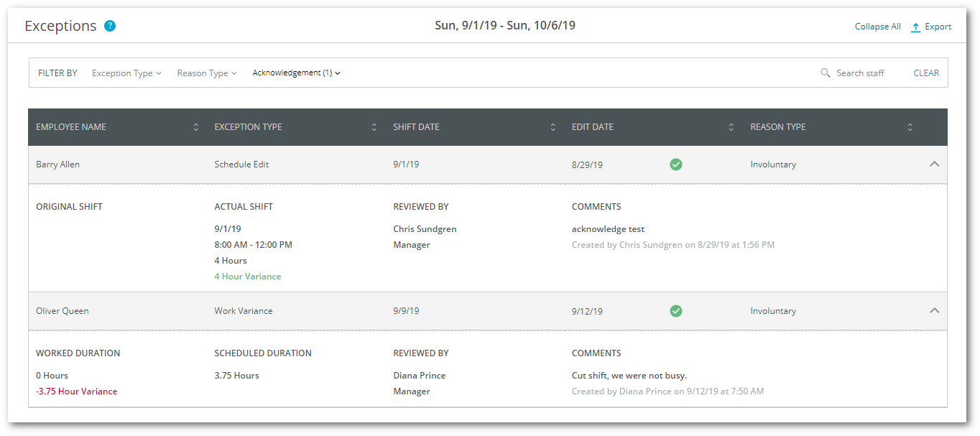Sort by Exception Type column arrows
This screenshot has height=436, width=980.
coord(374,127)
